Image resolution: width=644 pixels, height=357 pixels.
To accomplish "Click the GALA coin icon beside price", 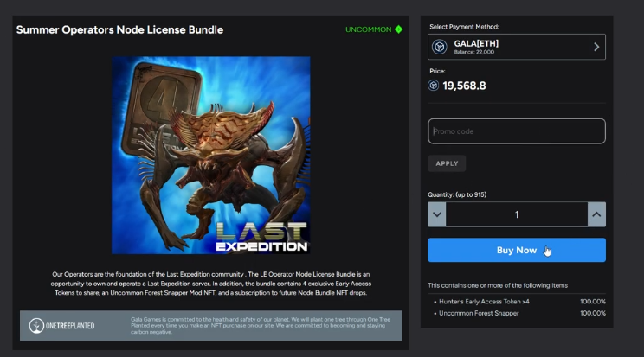I will pos(434,86).
